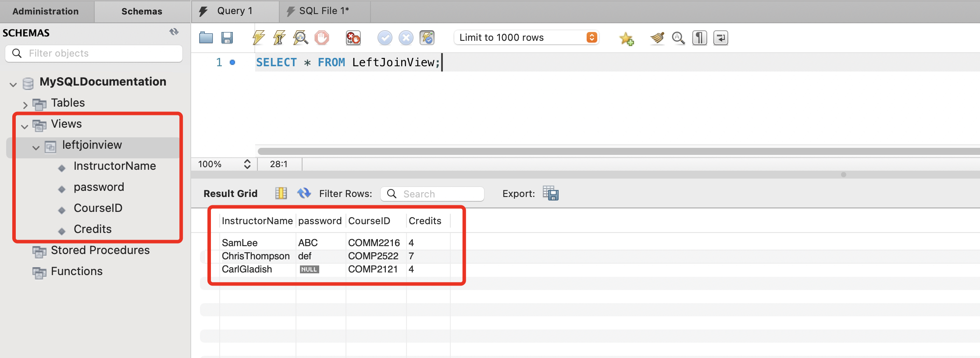Viewport: 980px width, 358px height.
Task: Execute query with the lightning bolt icon
Action: [258, 38]
